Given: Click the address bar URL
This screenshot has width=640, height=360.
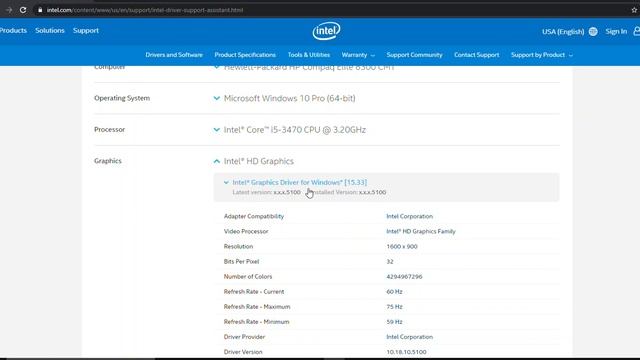Looking at the screenshot, I should [145, 10].
